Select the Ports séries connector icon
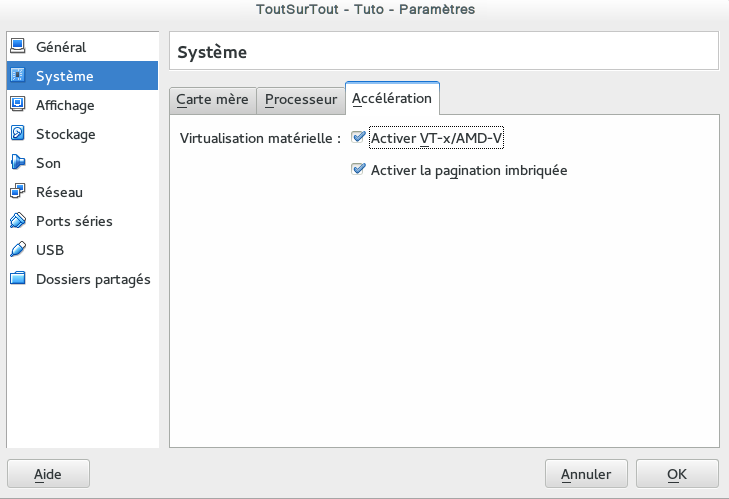The width and height of the screenshot is (729, 499). pos(18,220)
